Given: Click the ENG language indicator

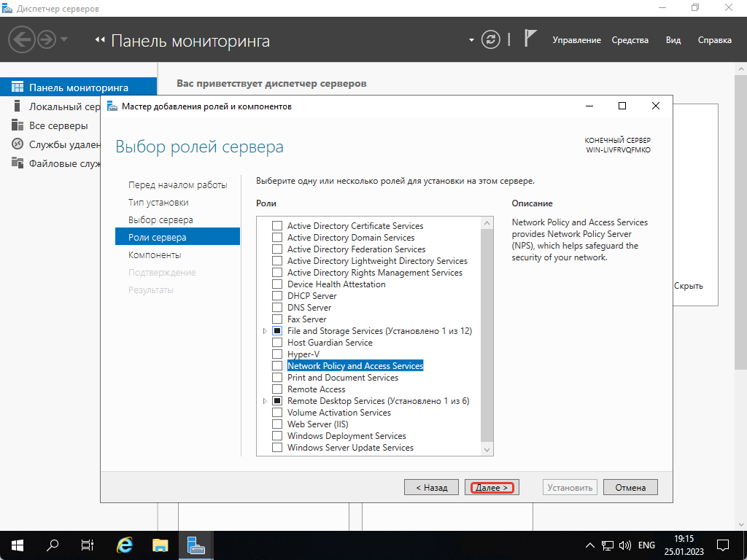Looking at the screenshot, I should click(x=646, y=545).
